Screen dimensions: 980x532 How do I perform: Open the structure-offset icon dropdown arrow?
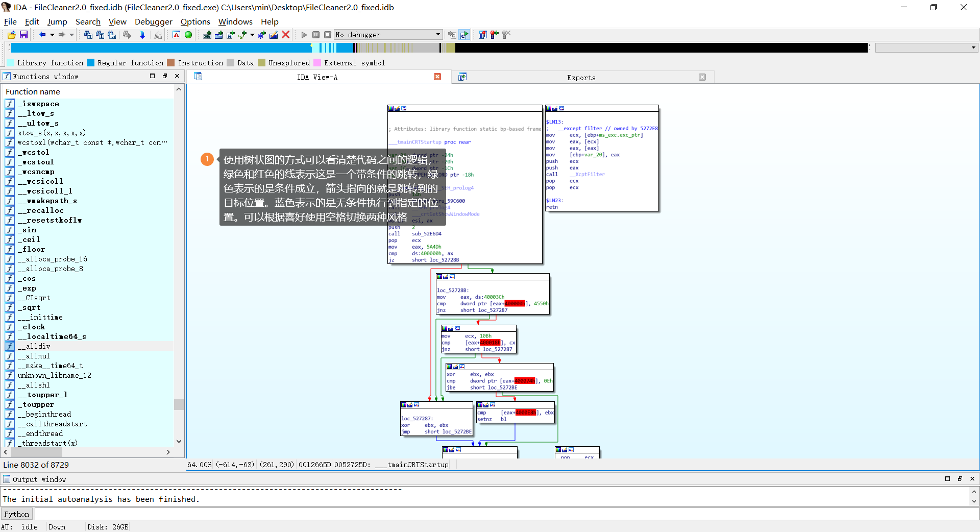(x=252, y=35)
